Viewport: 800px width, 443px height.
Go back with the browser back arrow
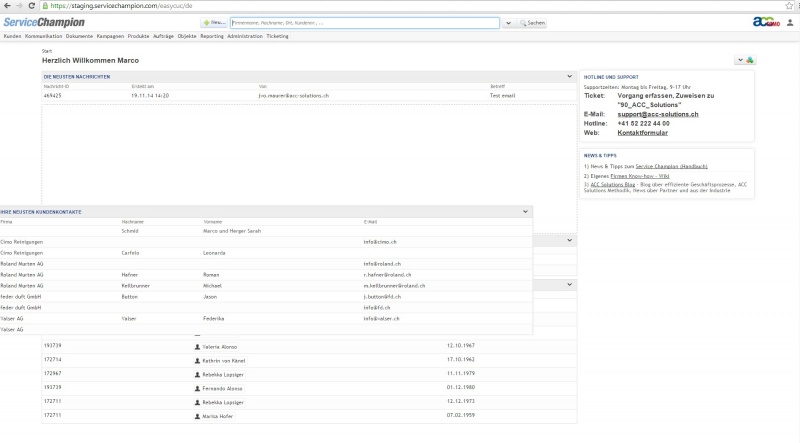pyautogui.click(x=7, y=6)
